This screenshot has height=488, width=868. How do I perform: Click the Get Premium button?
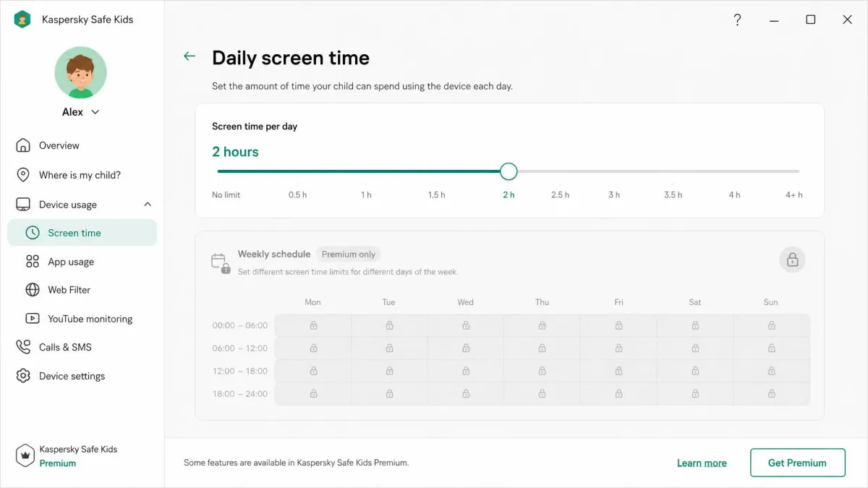click(x=797, y=463)
